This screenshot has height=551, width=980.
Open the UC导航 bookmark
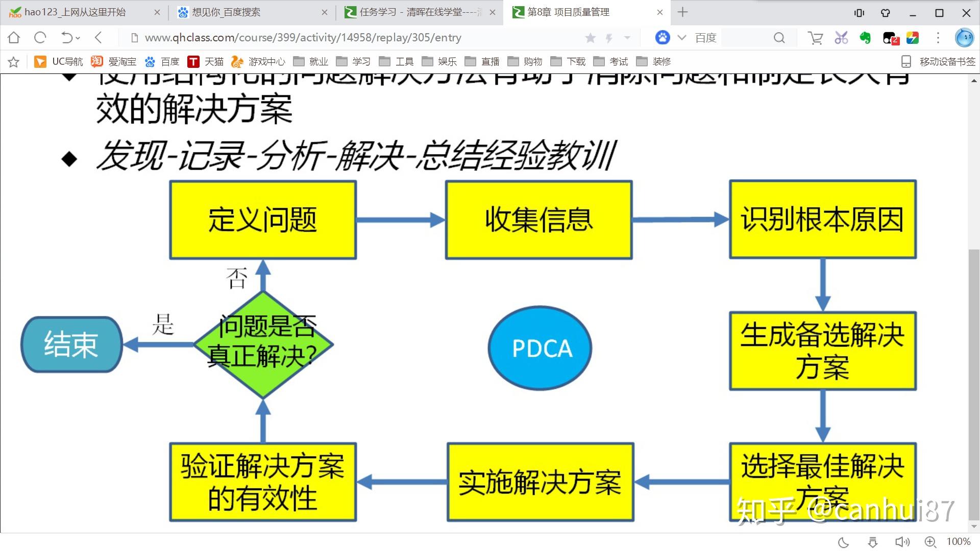click(59, 61)
